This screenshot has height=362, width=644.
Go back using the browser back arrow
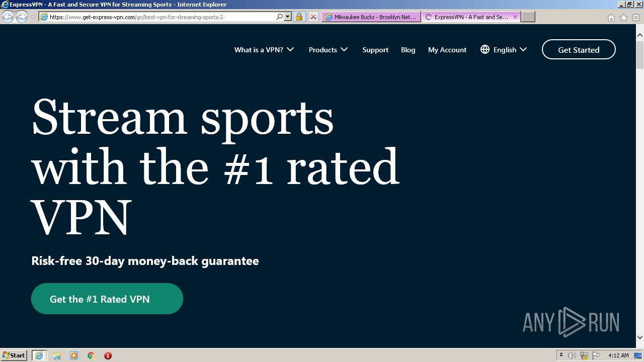[x=8, y=17]
